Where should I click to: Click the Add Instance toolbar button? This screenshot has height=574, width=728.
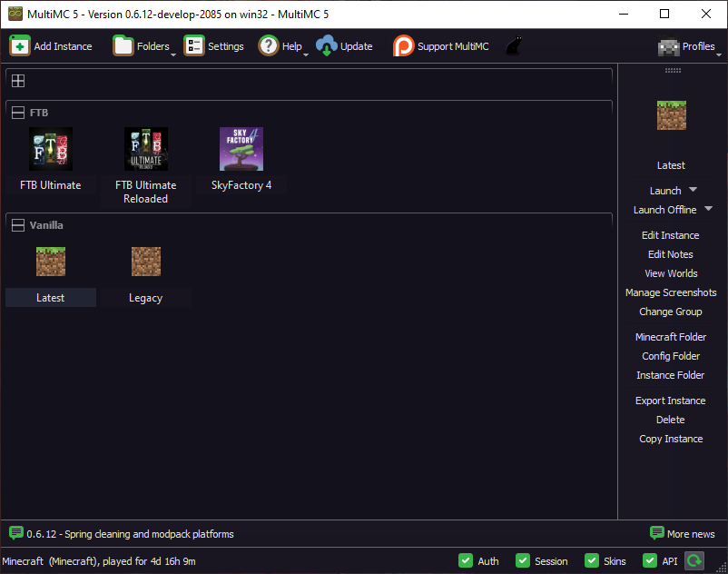click(x=51, y=46)
